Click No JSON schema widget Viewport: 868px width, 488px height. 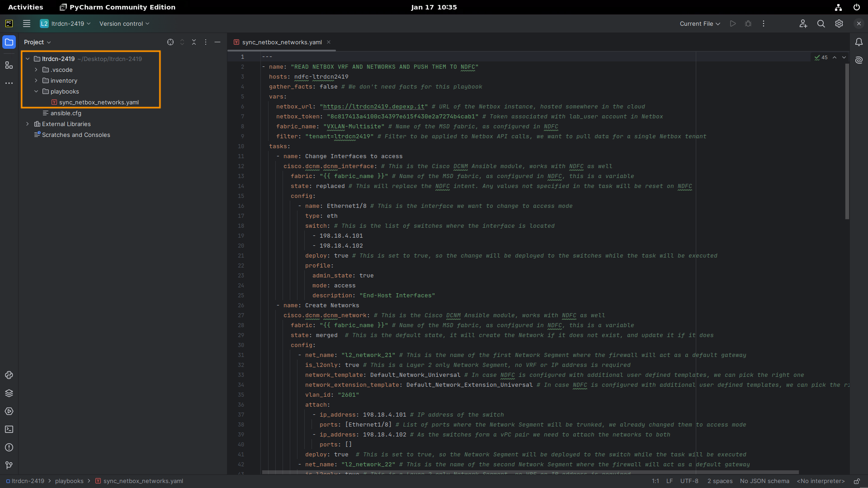(x=764, y=481)
